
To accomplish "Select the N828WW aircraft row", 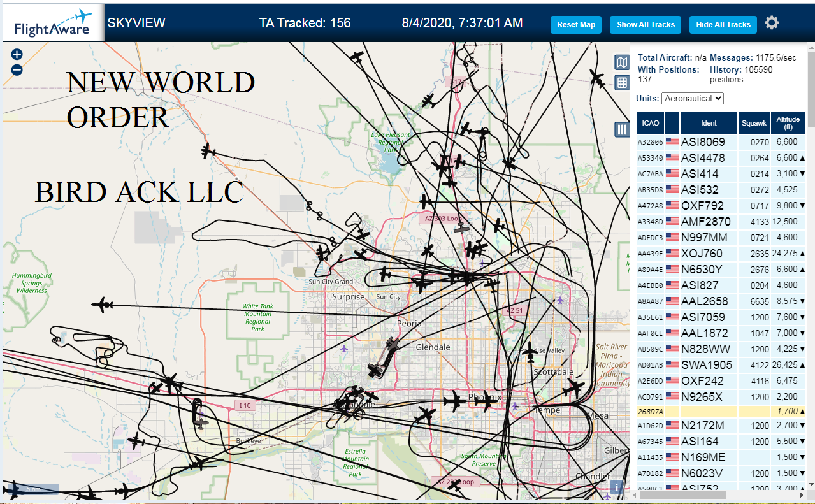I will (722, 349).
